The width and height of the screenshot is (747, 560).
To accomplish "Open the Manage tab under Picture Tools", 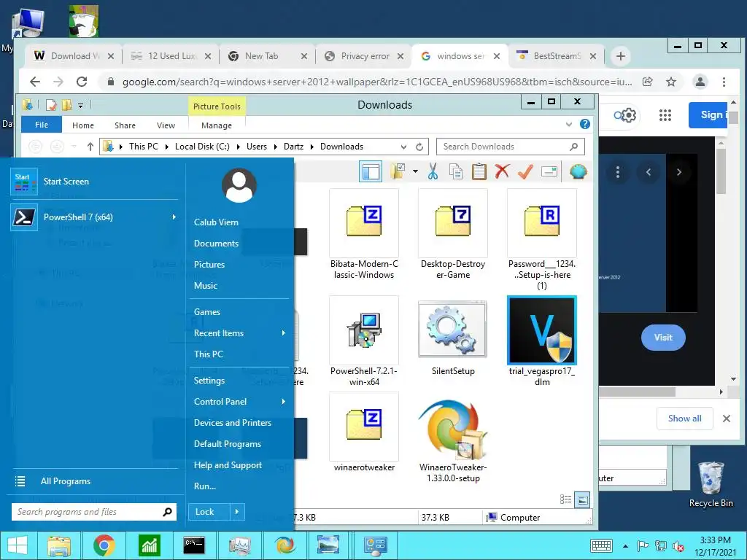I will tap(216, 125).
